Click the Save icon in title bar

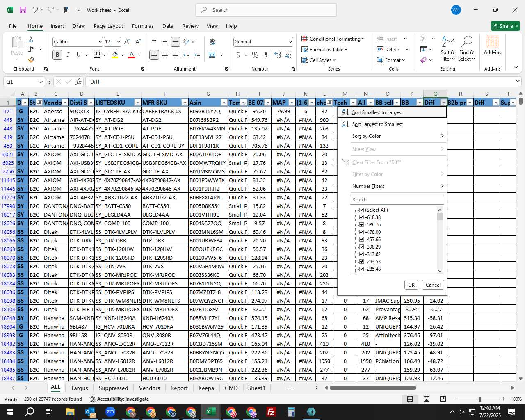click(x=23, y=10)
